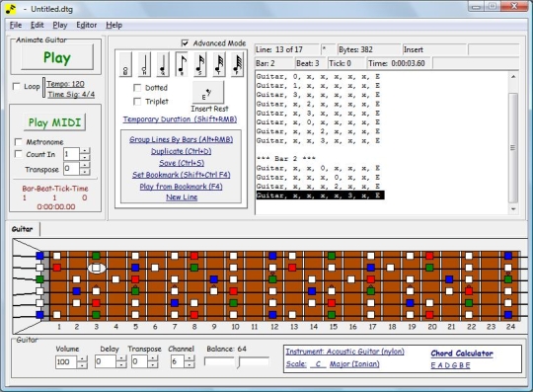533x392 pixels.
Task: Click the application note icon in title bar
Action: point(11,9)
